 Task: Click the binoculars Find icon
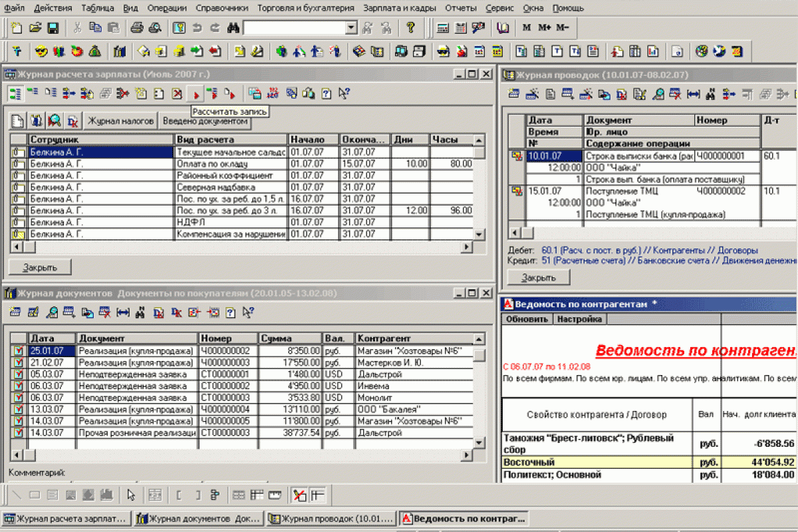[x=233, y=28]
